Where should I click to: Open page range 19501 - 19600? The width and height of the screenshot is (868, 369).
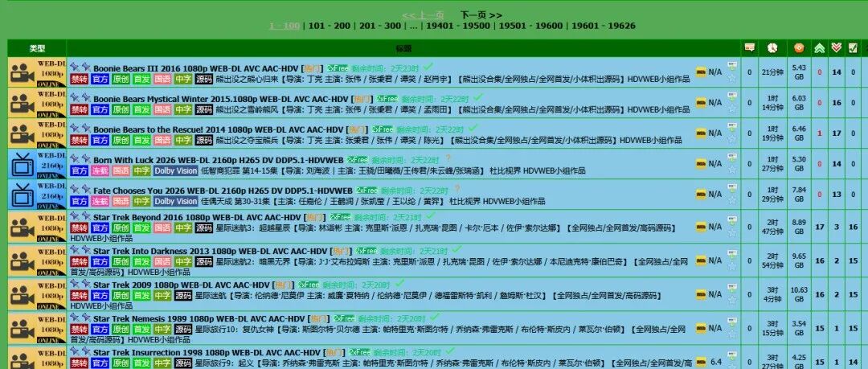click(531, 26)
